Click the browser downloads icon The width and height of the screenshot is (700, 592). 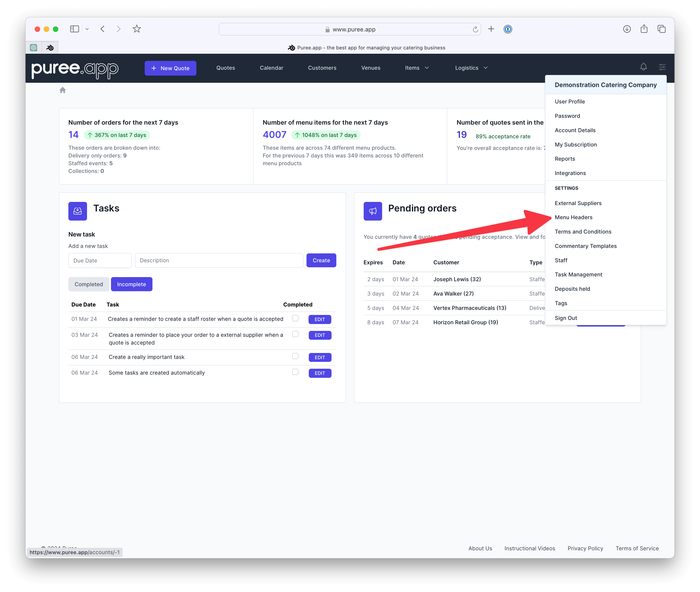[x=626, y=29]
